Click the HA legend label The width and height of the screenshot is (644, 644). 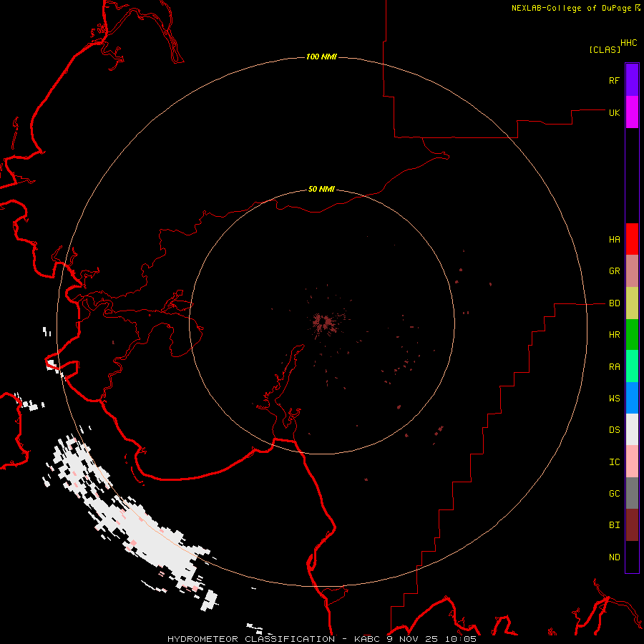point(614,240)
